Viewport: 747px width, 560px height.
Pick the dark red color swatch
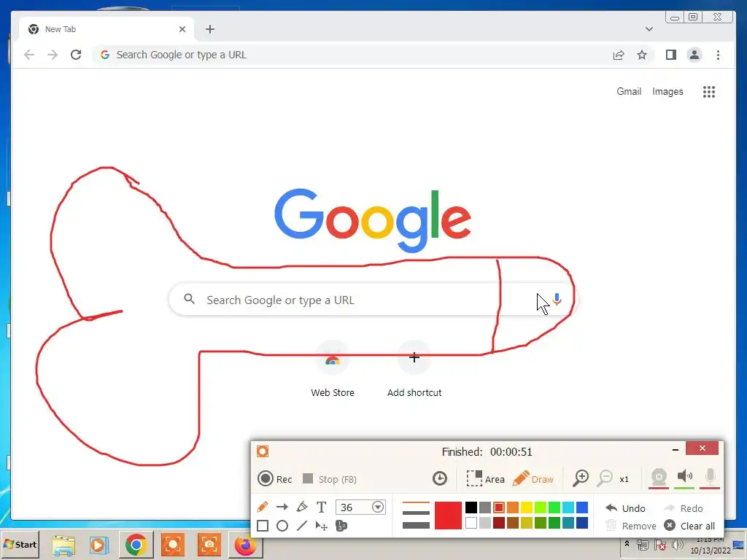coord(499,523)
